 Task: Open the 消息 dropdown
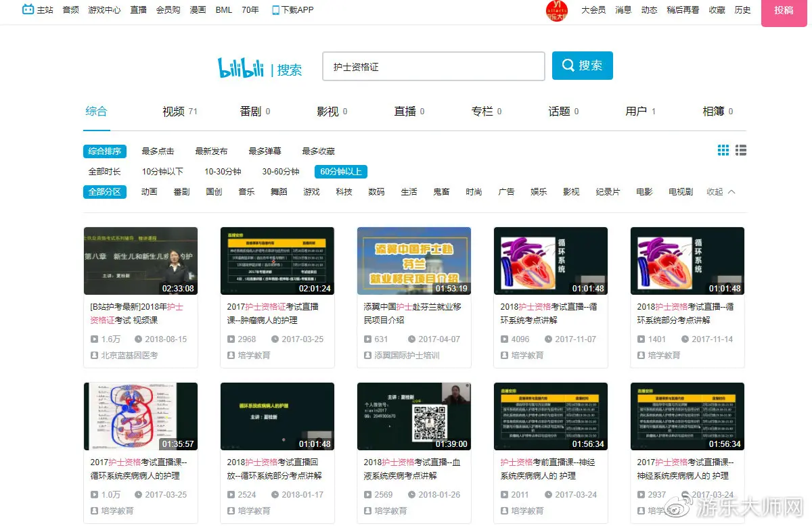(x=623, y=10)
